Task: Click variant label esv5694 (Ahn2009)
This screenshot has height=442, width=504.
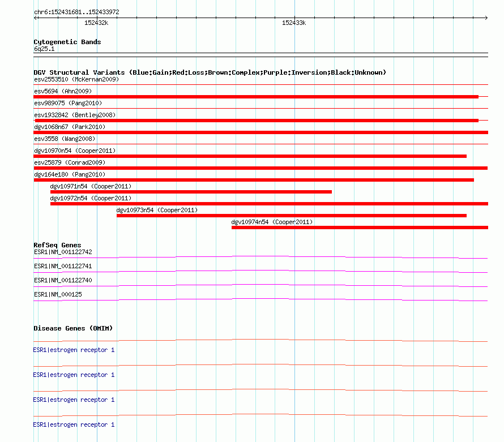Action: point(63,91)
